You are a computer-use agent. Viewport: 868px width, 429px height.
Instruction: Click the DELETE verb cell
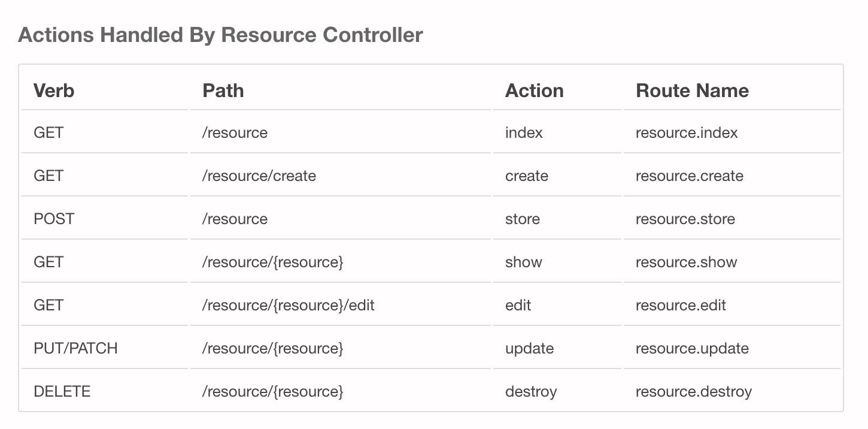point(62,391)
